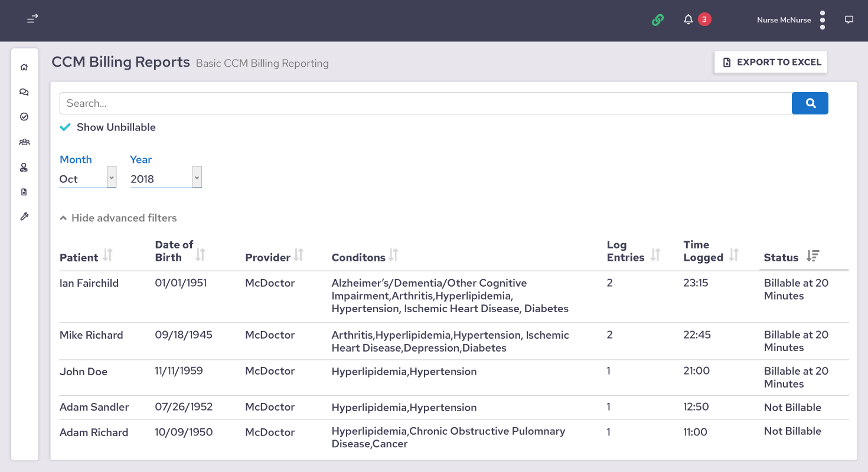This screenshot has height=472, width=868.
Task: Sort table by Status column
Action: 812,256
